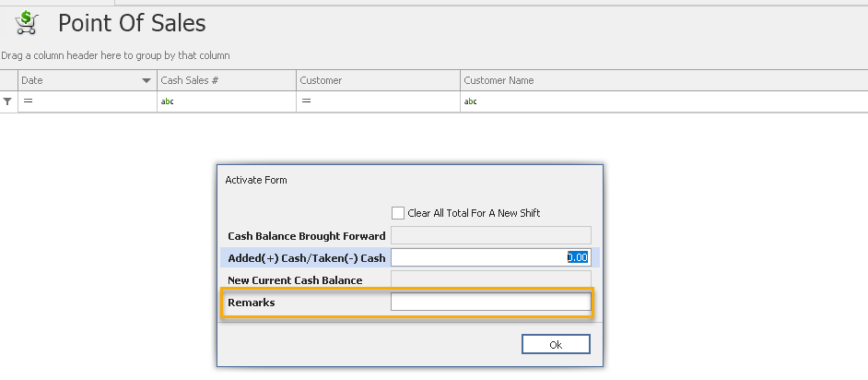
Task: Click the Date filter row cell
Action: (88, 101)
